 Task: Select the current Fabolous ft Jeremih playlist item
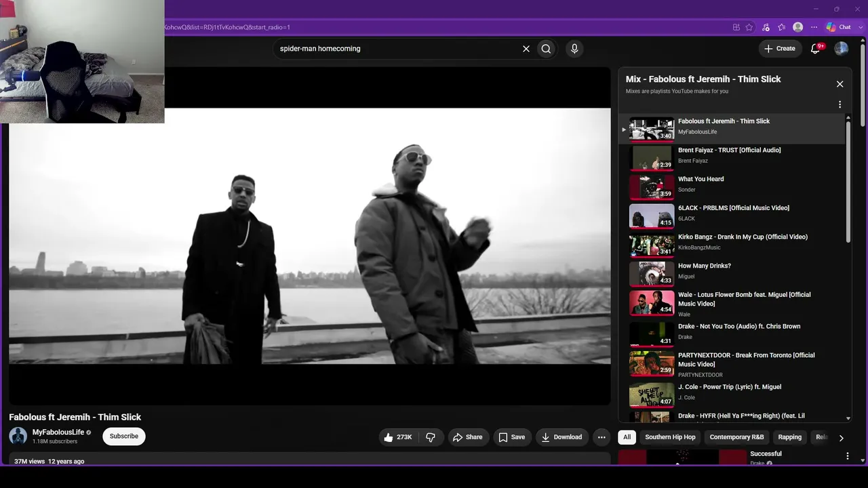[733, 128]
